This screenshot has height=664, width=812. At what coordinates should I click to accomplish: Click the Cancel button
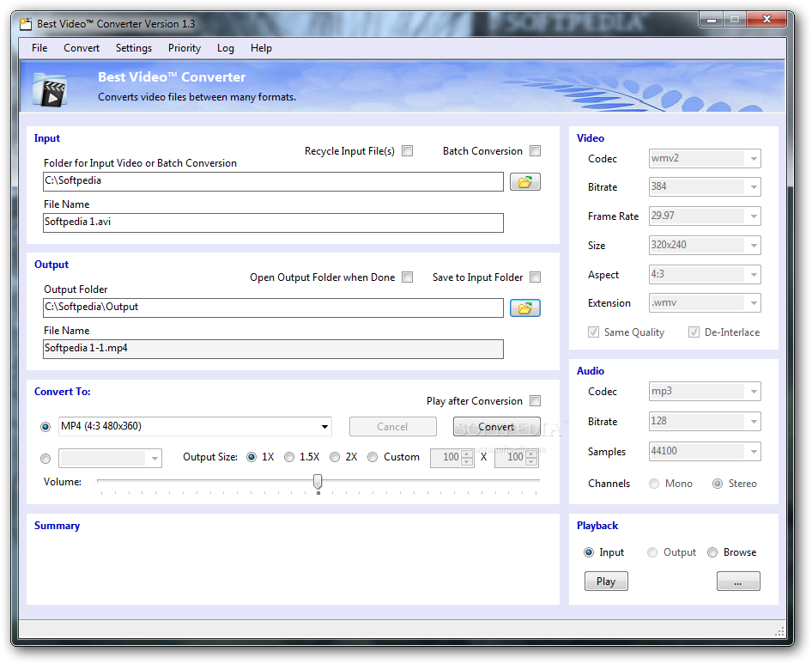392,427
